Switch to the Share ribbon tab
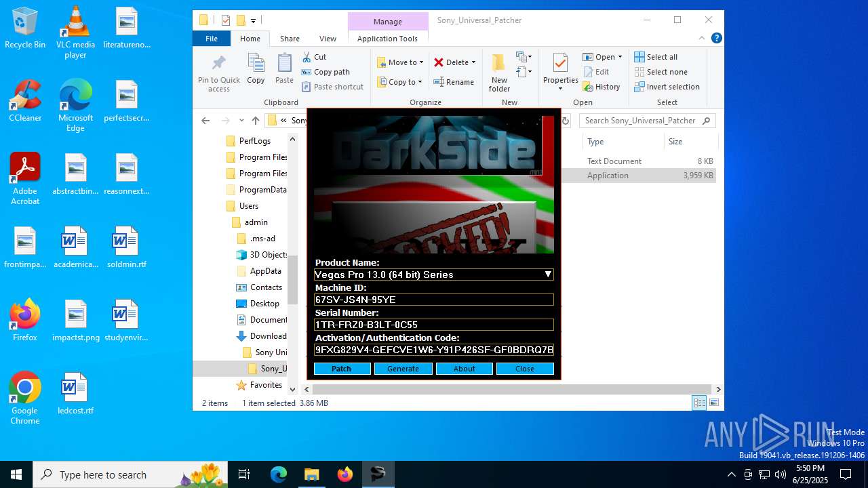Screen dimensions: 868x488 [290, 39]
